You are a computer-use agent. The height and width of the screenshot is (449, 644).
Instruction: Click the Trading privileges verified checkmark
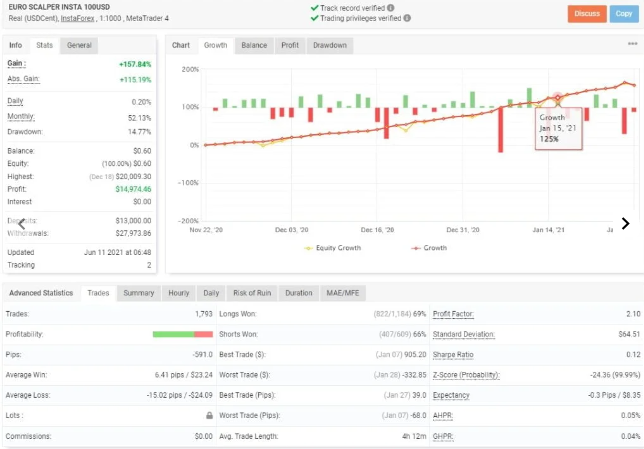tap(314, 19)
